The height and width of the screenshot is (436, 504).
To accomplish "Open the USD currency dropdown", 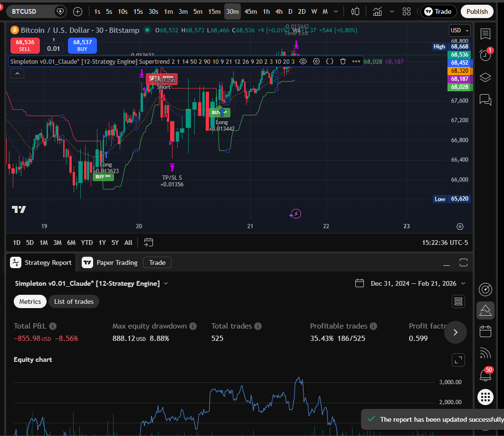I will 459,30.
